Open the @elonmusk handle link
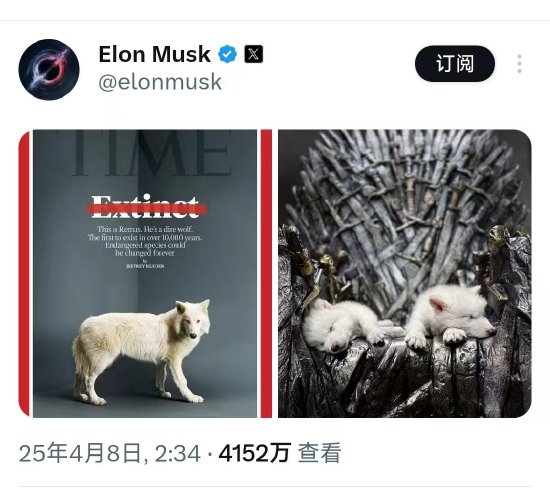Image resolution: width=550 pixels, height=496 pixels. pos(160,82)
